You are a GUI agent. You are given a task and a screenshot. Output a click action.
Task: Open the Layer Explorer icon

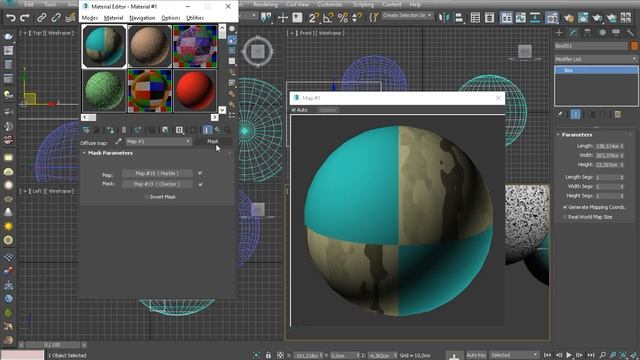(x=489, y=18)
